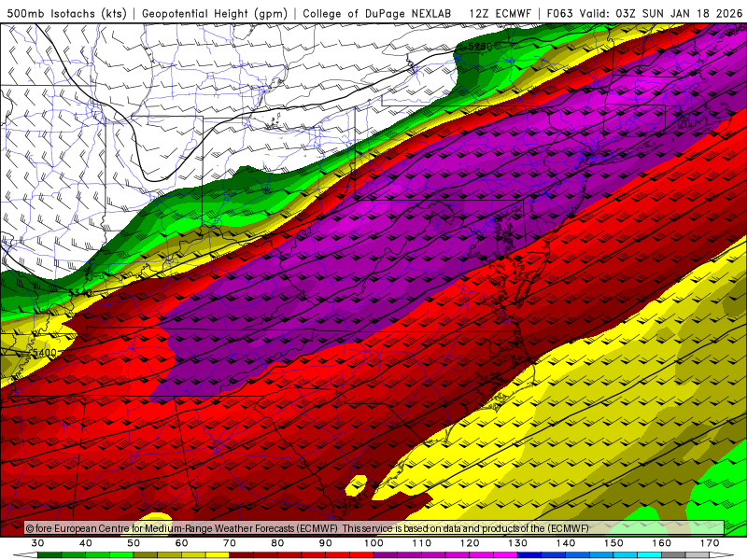Pick the dark gray swatch starting at 160
The height and width of the screenshot is (560, 747).
pos(673,556)
